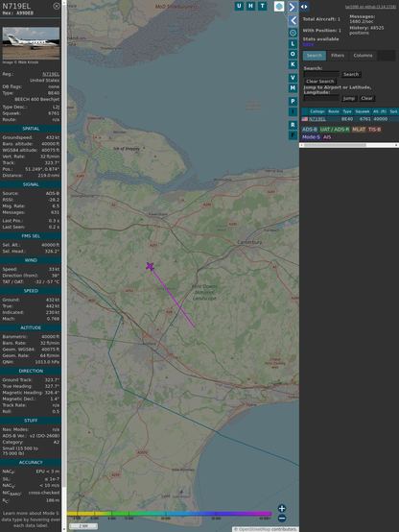Toggle the T track button
399x532 pixels.
click(x=262, y=6)
